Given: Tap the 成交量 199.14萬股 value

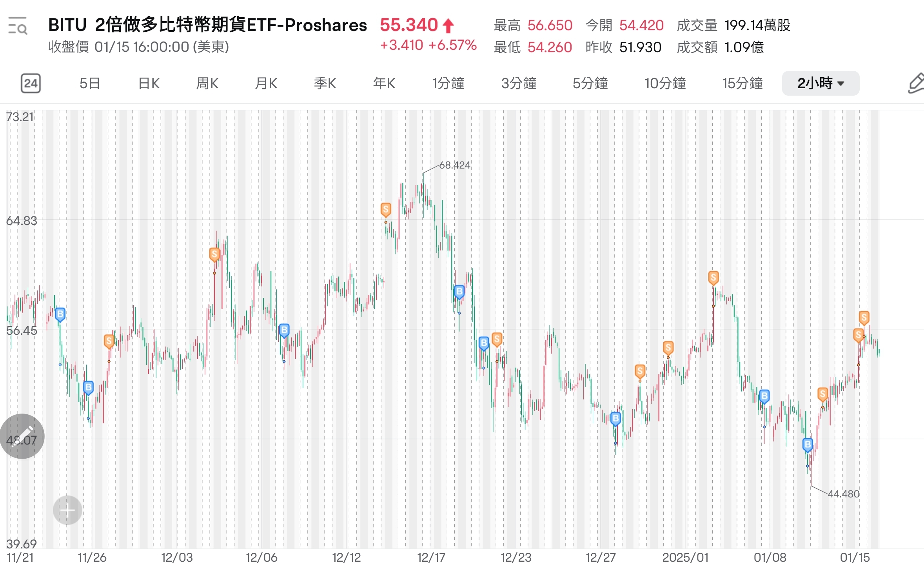Looking at the screenshot, I should point(757,25).
